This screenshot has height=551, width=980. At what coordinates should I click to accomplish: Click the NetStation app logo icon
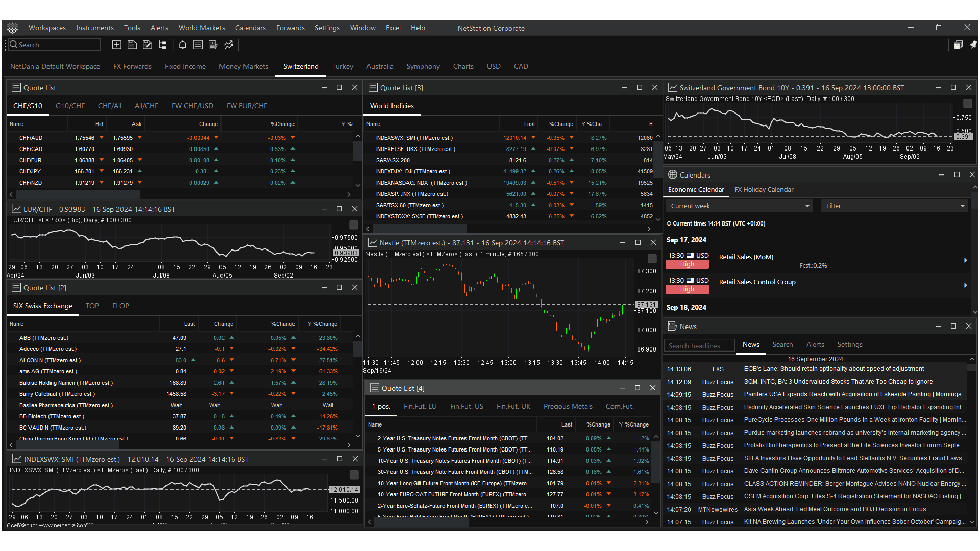(x=13, y=28)
